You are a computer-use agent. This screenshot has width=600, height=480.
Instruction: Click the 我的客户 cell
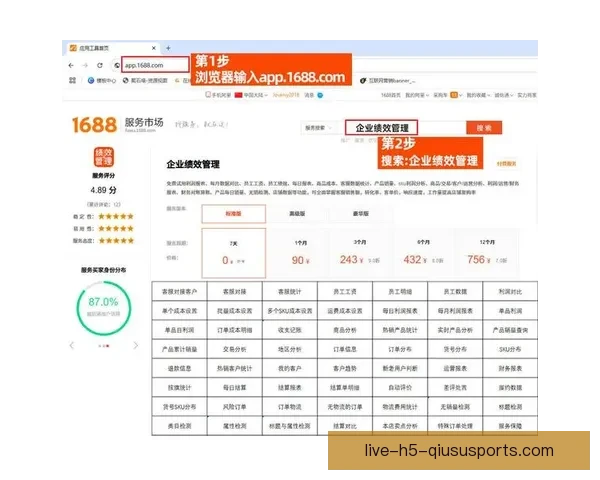tap(290, 369)
